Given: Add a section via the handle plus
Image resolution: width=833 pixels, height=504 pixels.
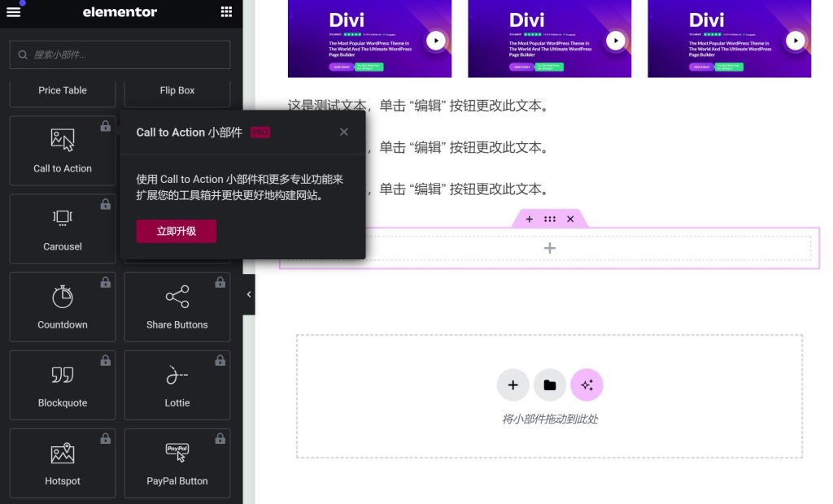Looking at the screenshot, I should [x=529, y=219].
